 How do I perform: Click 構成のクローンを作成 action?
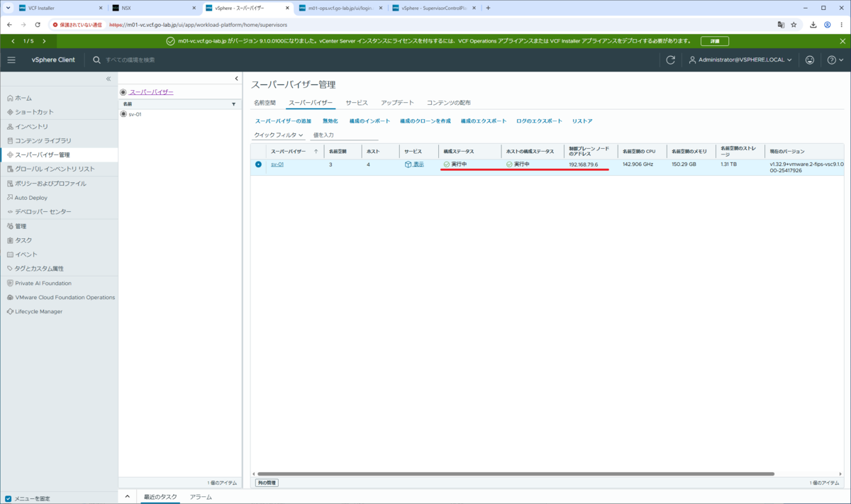coord(425,121)
